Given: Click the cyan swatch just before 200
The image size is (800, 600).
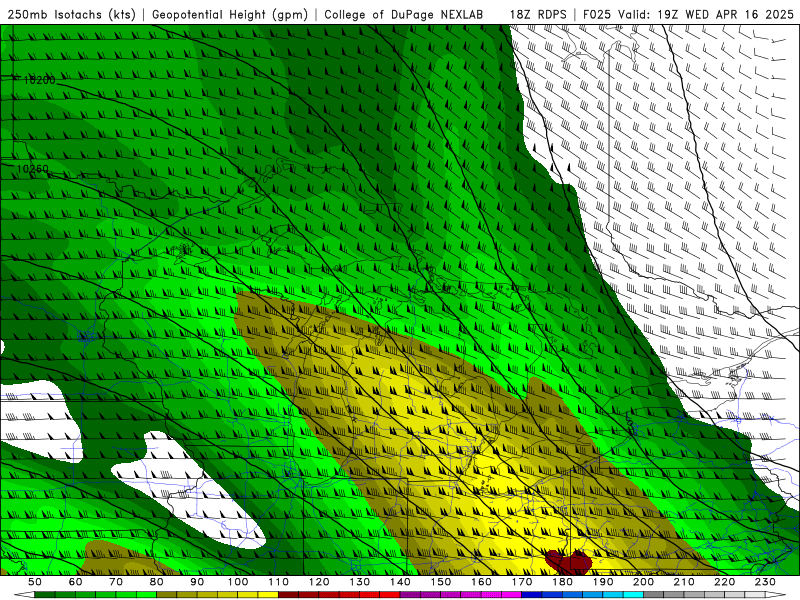Looking at the screenshot, I should point(633,595).
